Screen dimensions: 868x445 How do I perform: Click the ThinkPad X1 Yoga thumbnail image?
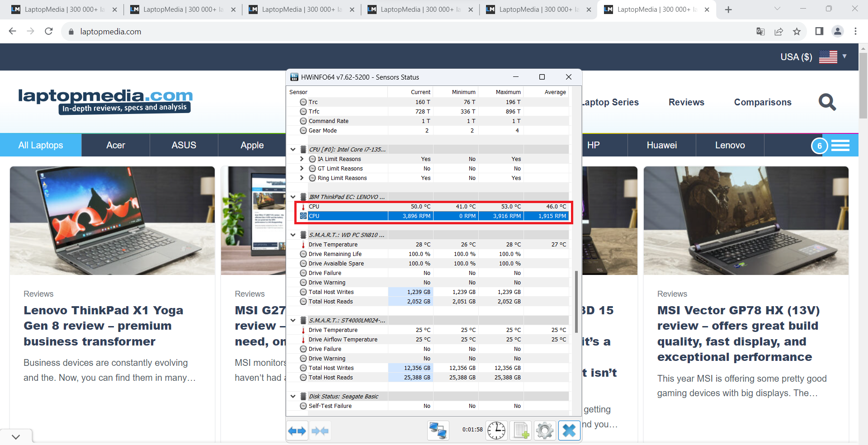(112, 221)
